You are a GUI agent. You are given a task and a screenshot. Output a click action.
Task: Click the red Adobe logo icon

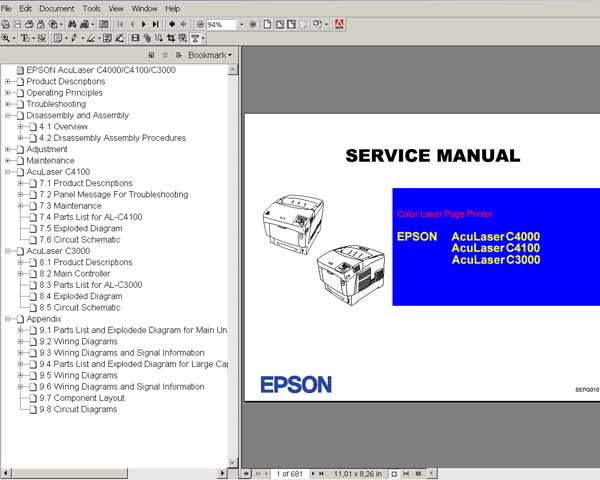click(339, 24)
